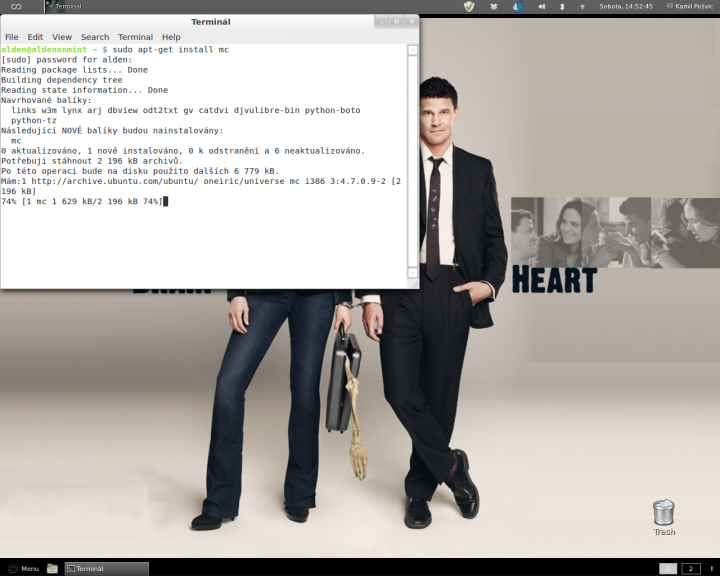This screenshot has width=720, height=576.
Task: Open the View menu in Terminal
Action: pyautogui.click(x=62, y=37)
